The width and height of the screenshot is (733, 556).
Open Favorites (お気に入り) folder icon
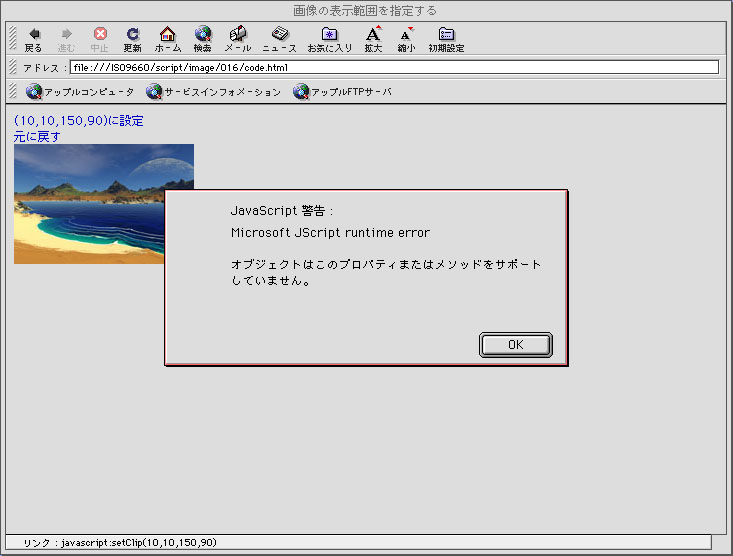pyautogui.click(x=330, y=34)
